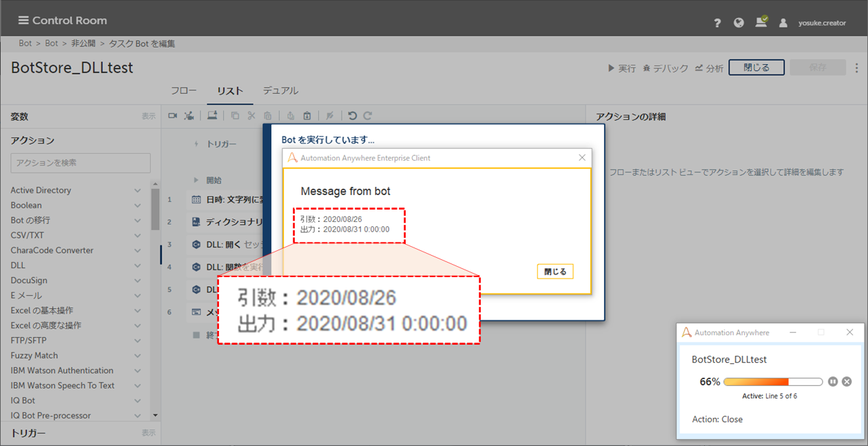
Task: Open the help question mark icon
Action: coord(717,23)
